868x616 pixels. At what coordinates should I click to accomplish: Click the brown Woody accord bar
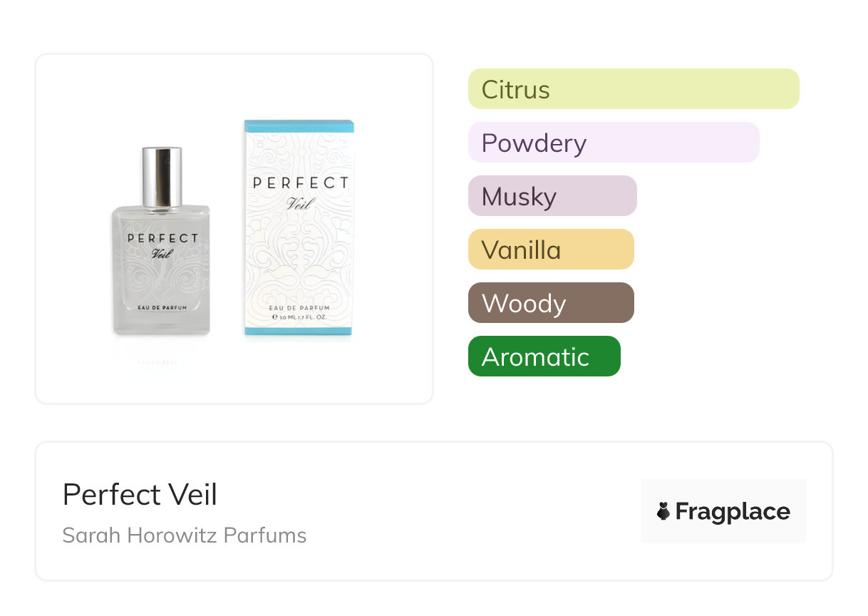coord(551,303)
